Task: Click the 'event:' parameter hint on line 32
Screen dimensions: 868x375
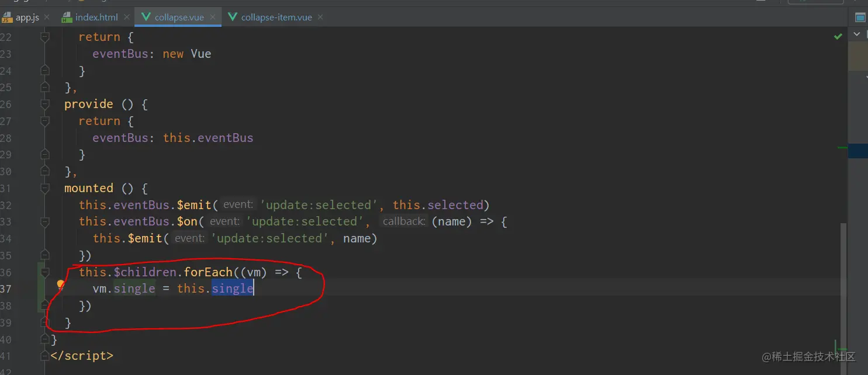Action: point(238,205)
